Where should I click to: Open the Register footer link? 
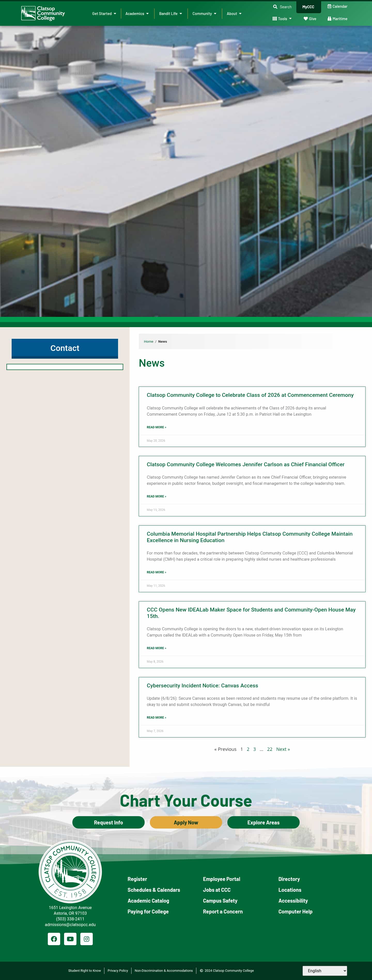point(137,879)
